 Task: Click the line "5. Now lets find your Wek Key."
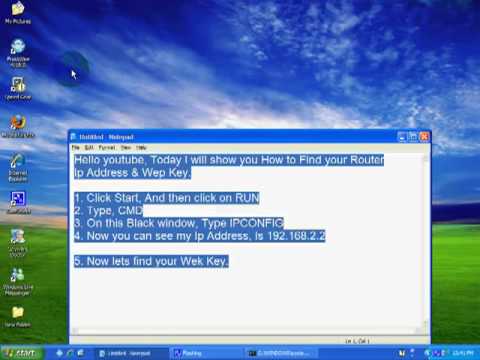[x=151, y=261]
